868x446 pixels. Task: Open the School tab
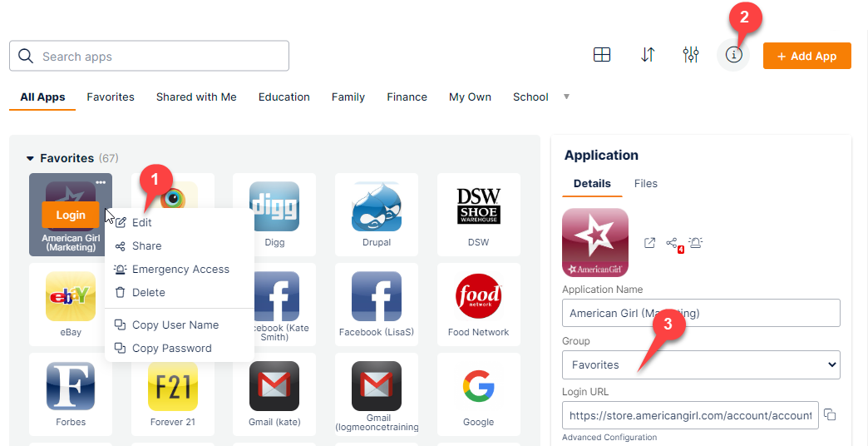pos(530,97)
